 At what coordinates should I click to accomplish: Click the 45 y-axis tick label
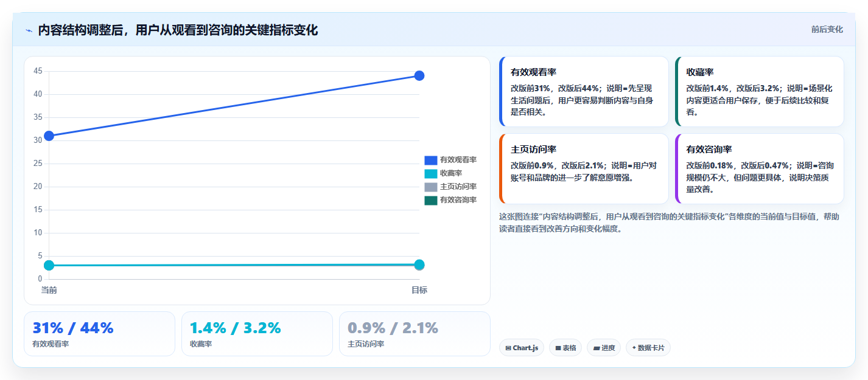pos(38,71)
